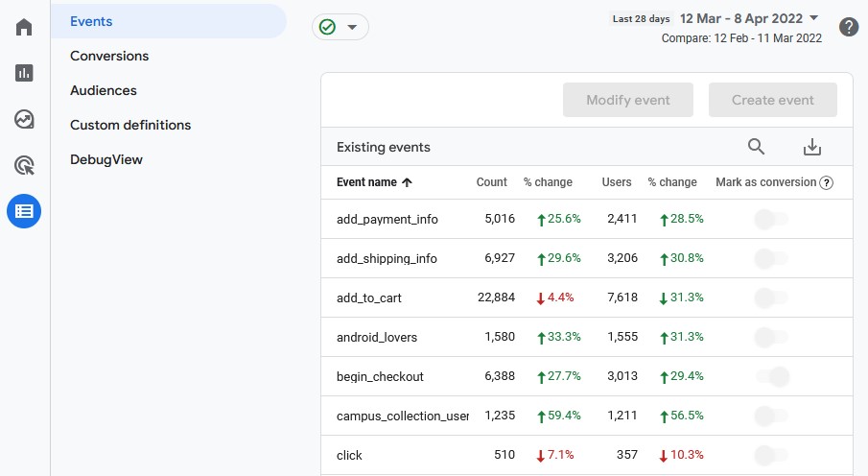
Task: Click users value 3,206
Action: point(622,258)
